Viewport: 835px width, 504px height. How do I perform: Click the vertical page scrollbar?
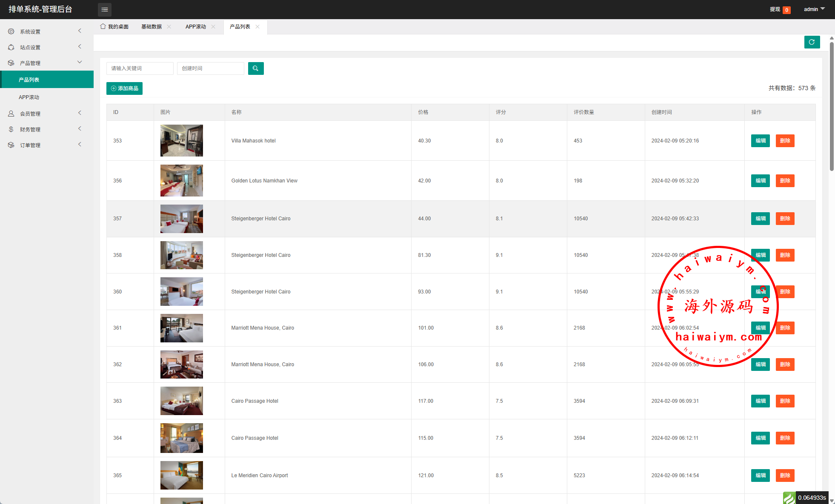[x=832, y=106]
